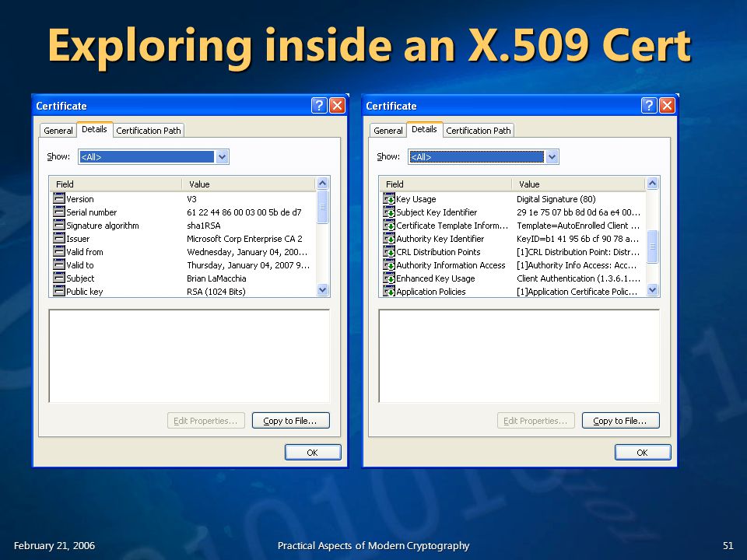Select the Subject row showing Brian LaMacchia
The image size is (747, 560).
pos(184,278)
